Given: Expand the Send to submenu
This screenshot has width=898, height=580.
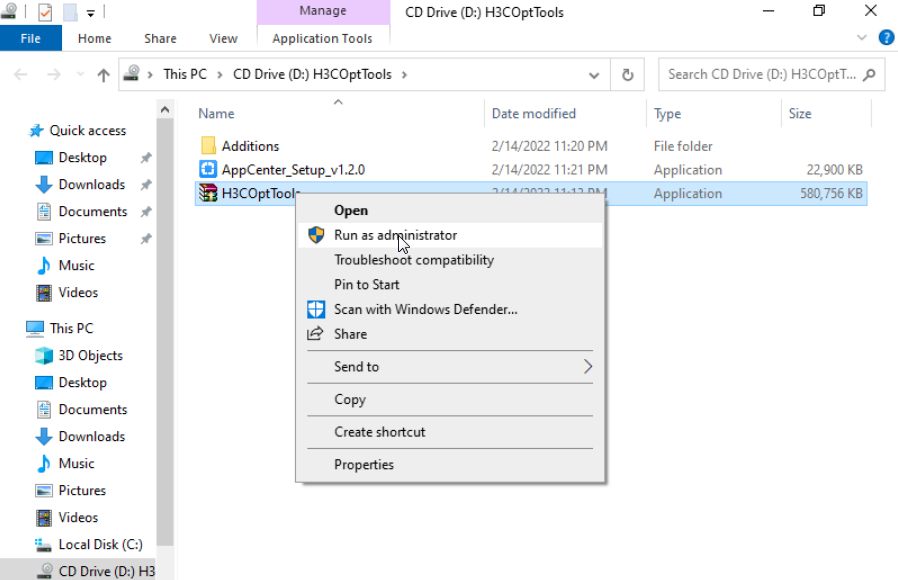Looking at the screenshot, I should (x=450, y=366).
